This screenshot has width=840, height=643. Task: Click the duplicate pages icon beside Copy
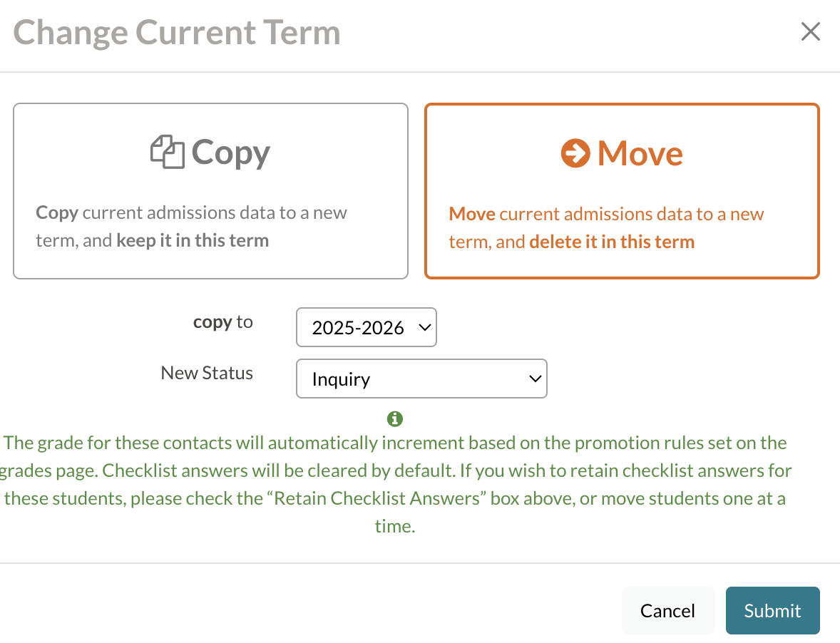168,153
